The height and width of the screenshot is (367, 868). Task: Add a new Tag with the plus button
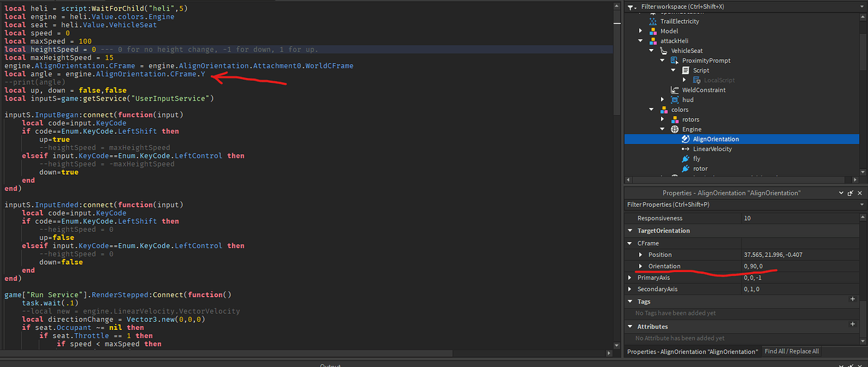tap(852, 299)
